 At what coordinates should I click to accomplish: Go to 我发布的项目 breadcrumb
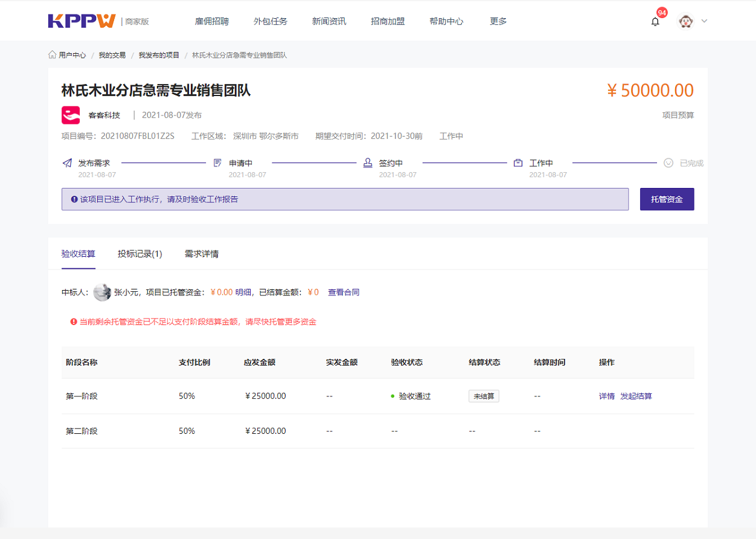[x=159, y=55]
